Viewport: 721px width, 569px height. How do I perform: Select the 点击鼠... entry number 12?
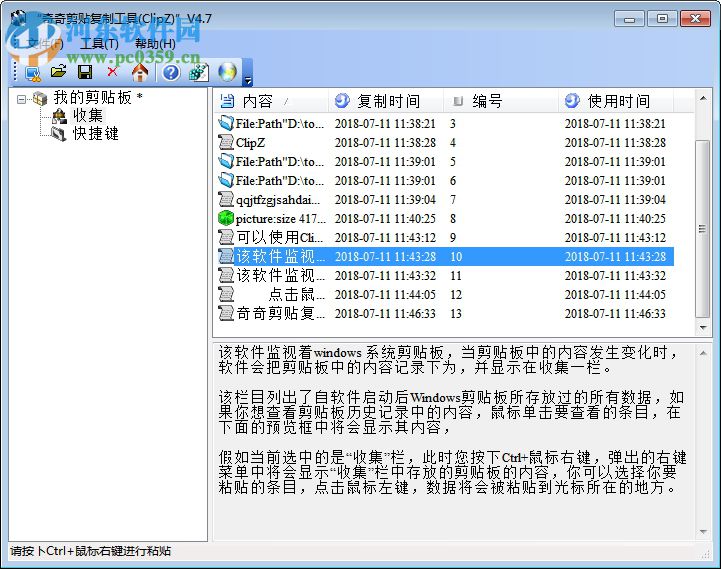297,294
